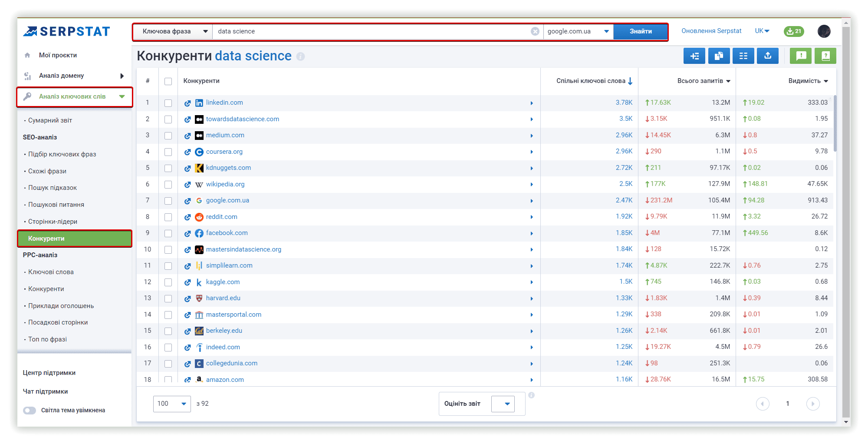Select the highlighted Конкуренти SEO item
The height and width of the screenshot is (444, 868).
pyautogui.click(x=75, y=239)
